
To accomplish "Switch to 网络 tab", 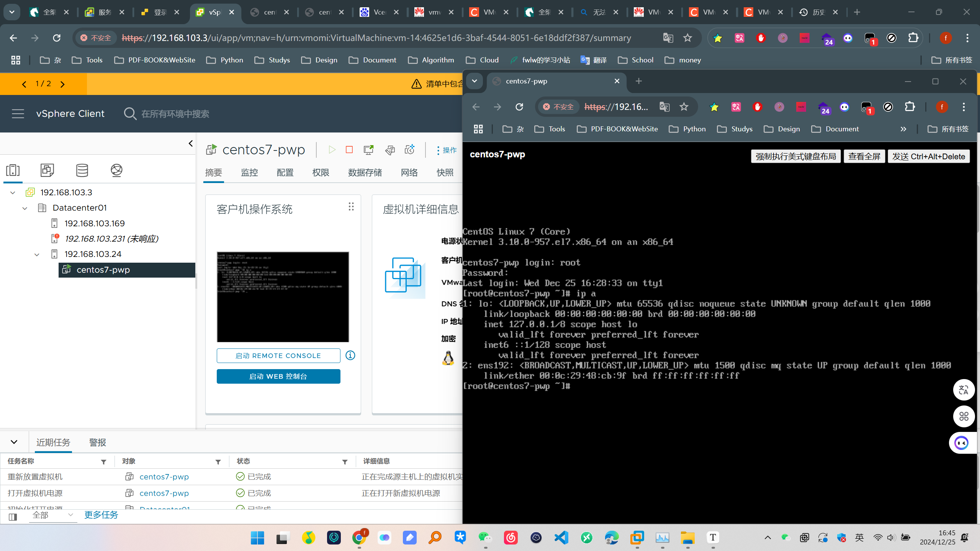I will (x=409, y=173).
